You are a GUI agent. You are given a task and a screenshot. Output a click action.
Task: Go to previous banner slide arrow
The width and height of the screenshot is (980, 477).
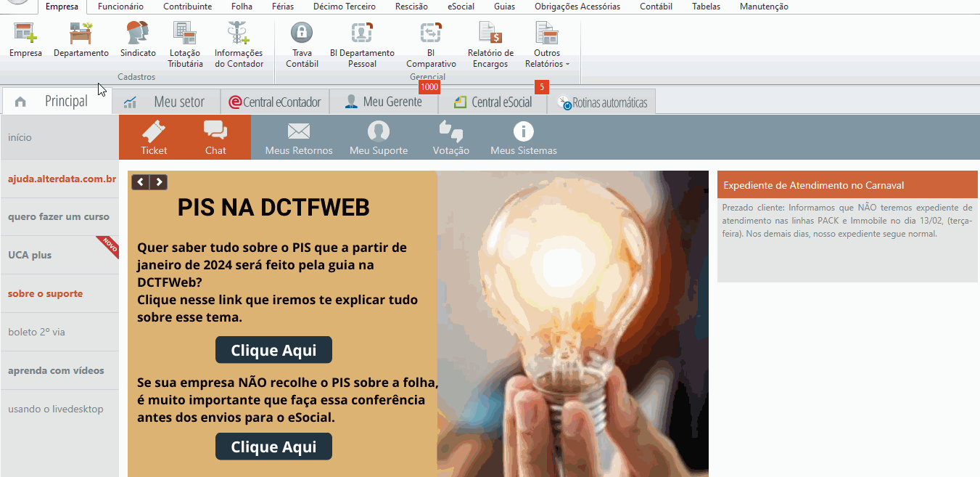pos(141,182)
